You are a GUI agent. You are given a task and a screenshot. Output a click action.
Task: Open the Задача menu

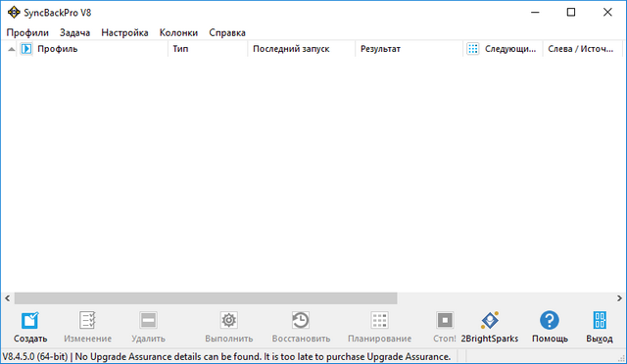[x=74, y=32]
